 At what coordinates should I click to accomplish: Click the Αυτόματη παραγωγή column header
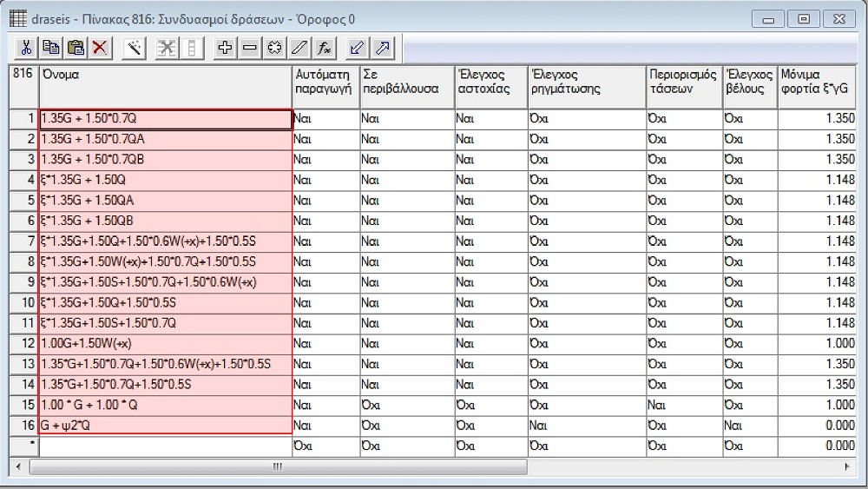pyautogui.click(x=325, y=87)
